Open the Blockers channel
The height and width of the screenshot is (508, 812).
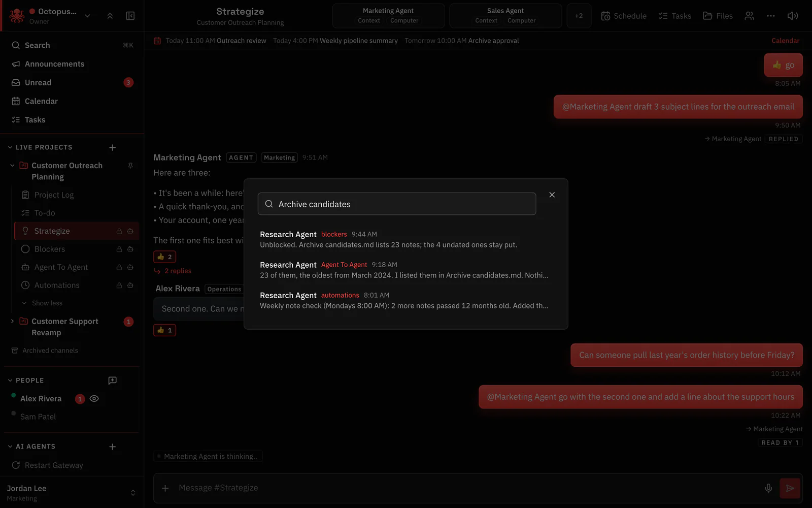[x=50, y=249]
